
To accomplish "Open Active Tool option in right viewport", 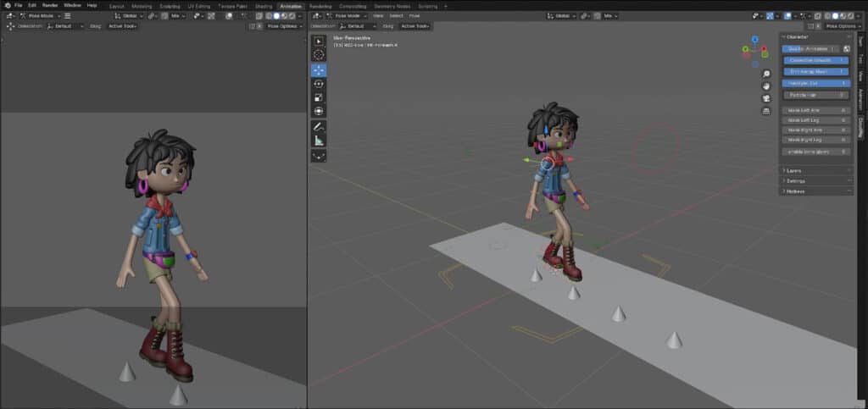I will (415, 26).
